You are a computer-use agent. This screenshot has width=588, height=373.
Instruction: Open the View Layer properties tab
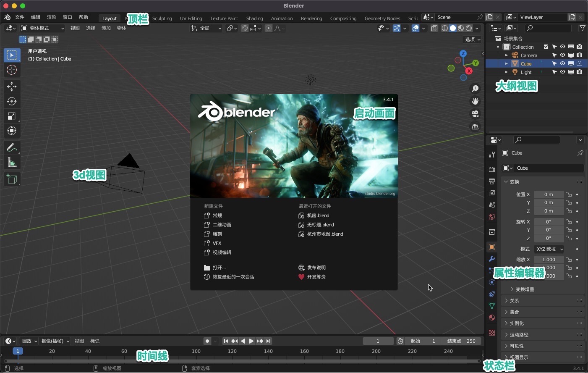click(492, 193)
